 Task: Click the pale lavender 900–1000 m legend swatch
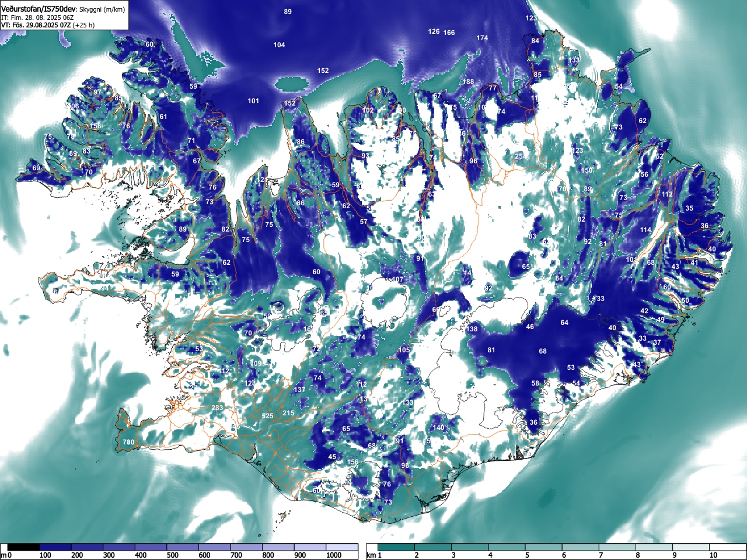tap(310, 547)
